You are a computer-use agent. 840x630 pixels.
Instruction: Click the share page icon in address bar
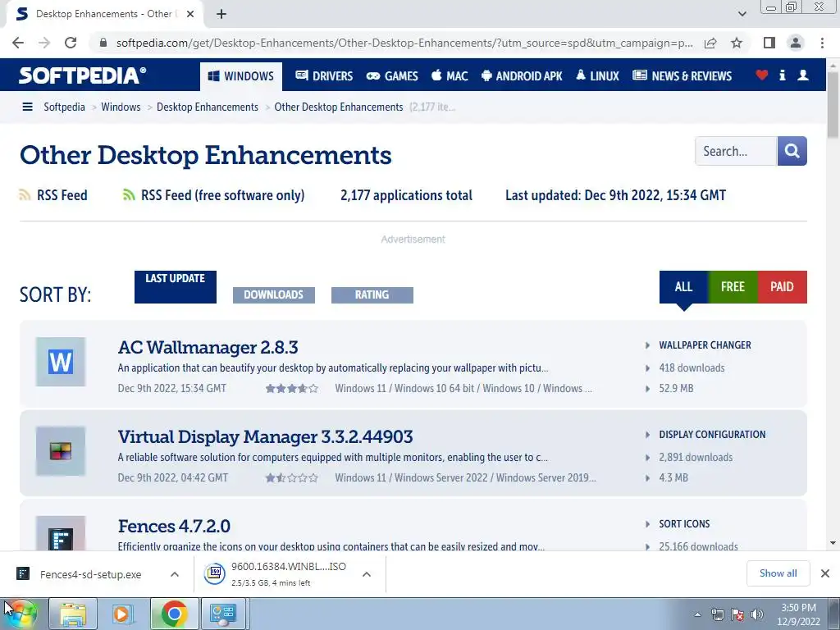point(710,43)
